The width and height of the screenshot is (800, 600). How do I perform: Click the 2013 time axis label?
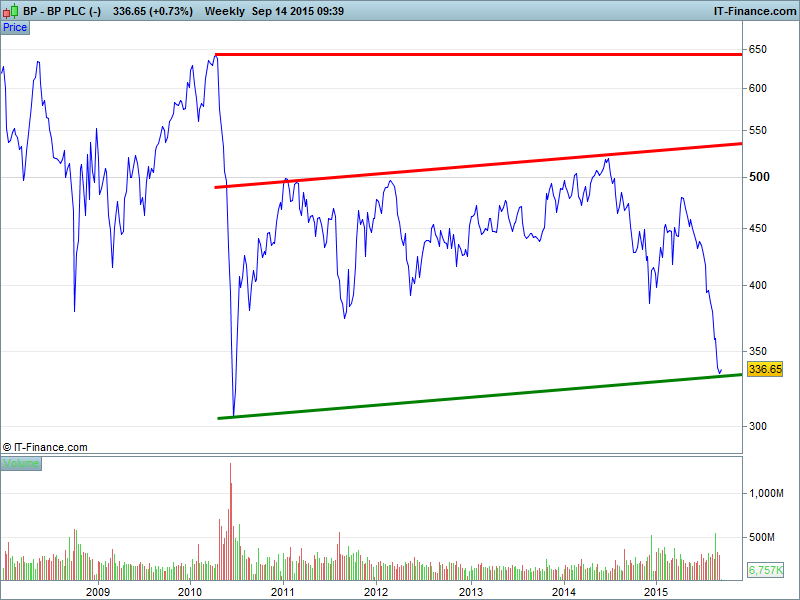(x=470, y=592)
